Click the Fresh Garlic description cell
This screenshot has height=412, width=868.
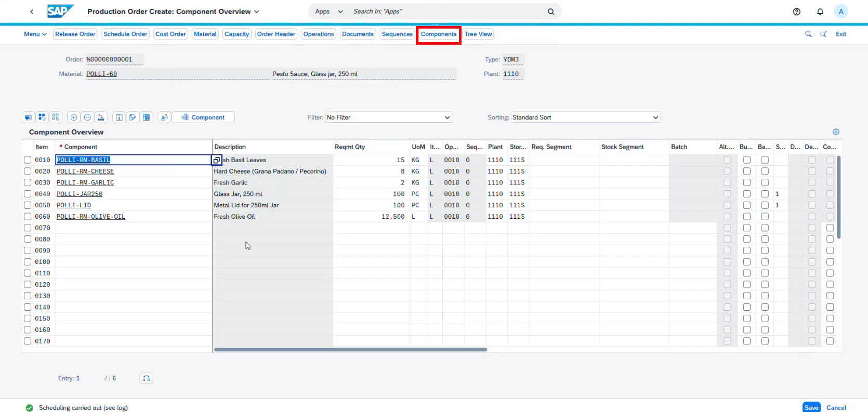click(272, 182)
